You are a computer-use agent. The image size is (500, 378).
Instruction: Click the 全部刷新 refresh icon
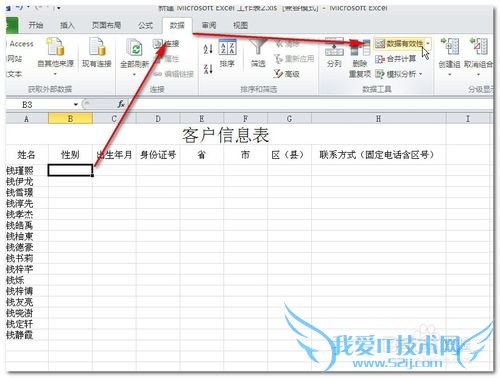pos(135,47)
